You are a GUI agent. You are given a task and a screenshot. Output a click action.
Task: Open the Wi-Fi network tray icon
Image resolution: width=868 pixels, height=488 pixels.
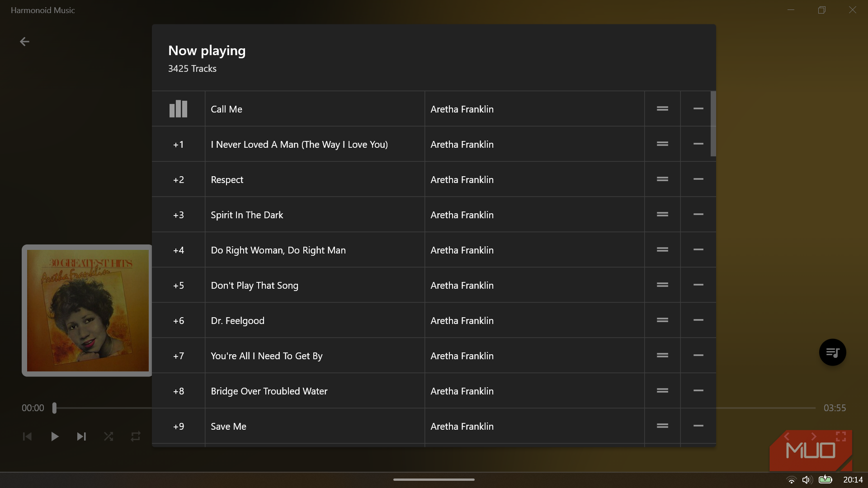(791, 480)
